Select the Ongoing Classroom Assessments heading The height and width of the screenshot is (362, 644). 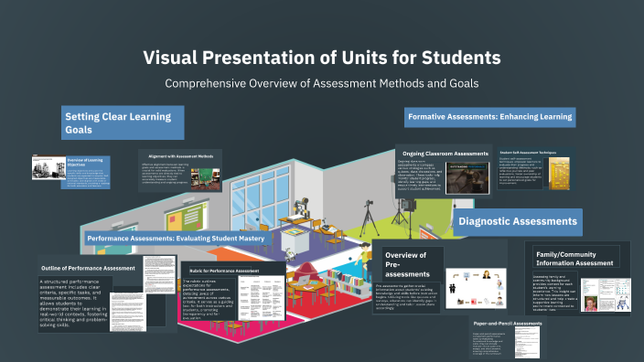pyautogui.click(x=445, y=154)
